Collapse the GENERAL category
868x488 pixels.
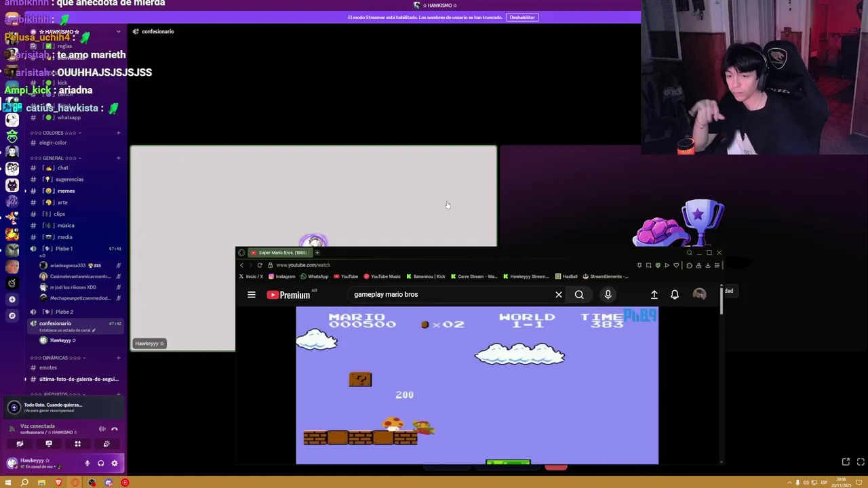(x=57, y=159)
